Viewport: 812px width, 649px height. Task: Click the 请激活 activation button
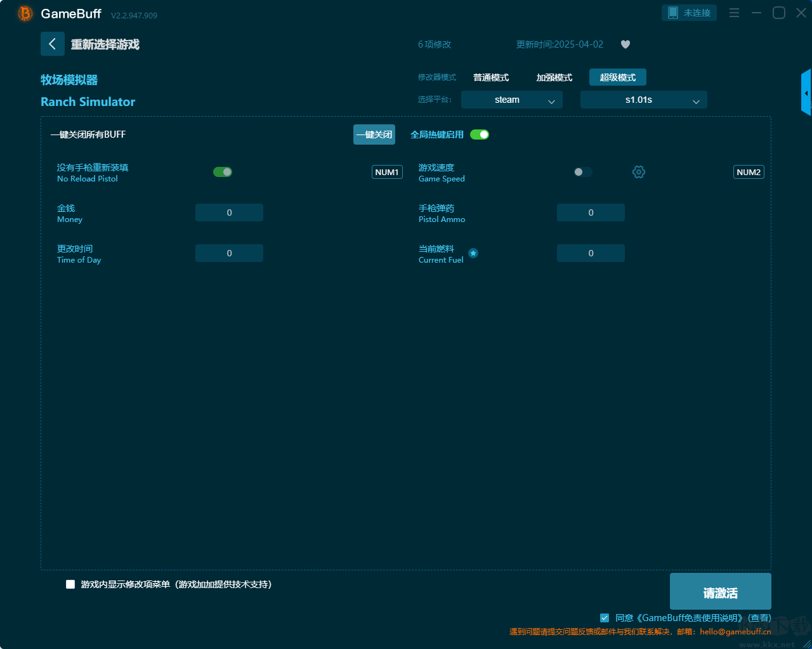click(x=720, y=591)
